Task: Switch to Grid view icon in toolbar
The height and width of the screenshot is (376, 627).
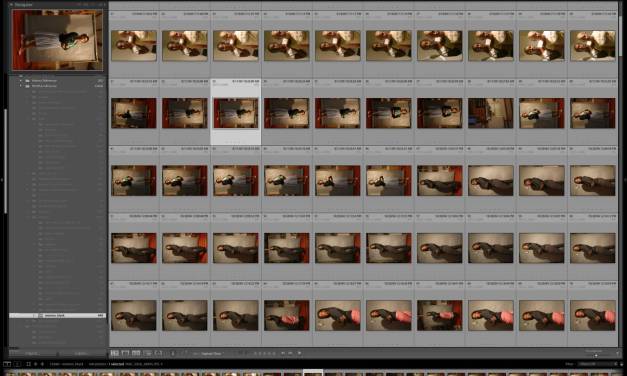Action: click(x=115, y=353)
